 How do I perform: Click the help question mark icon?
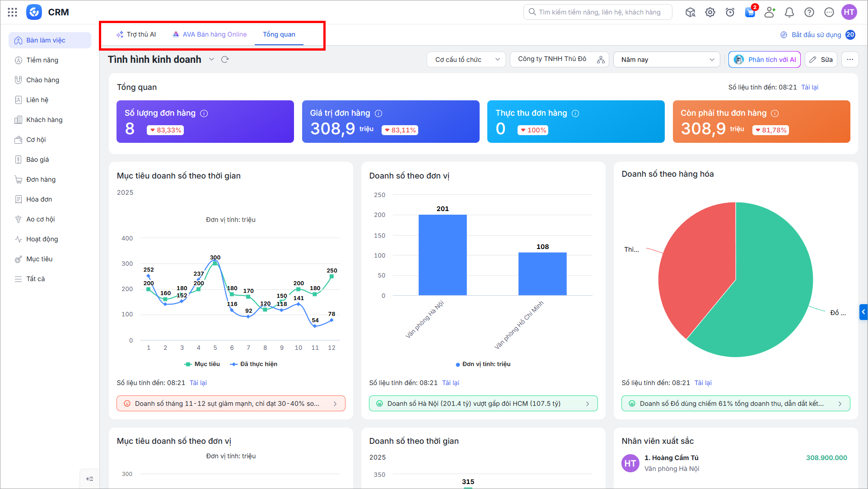pos(809,12)
